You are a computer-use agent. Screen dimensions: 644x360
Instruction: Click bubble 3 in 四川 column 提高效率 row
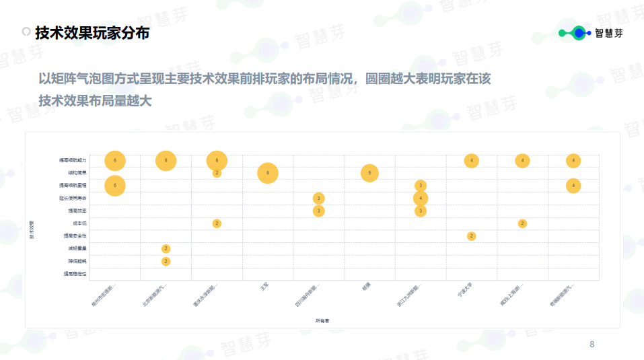(318, 211)
